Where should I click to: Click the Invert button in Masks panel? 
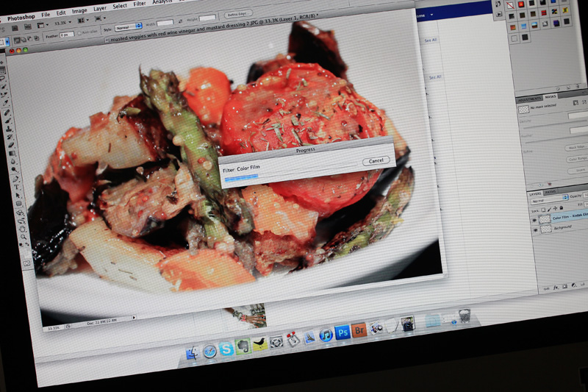[x=579, y=171]
